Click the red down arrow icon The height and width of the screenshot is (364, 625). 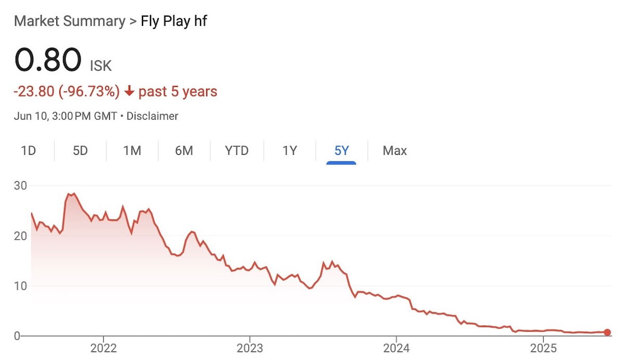129,92
